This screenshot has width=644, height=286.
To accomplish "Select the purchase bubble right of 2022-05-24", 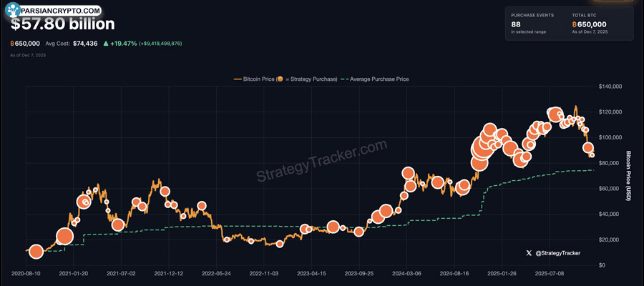I will [227, 240].
